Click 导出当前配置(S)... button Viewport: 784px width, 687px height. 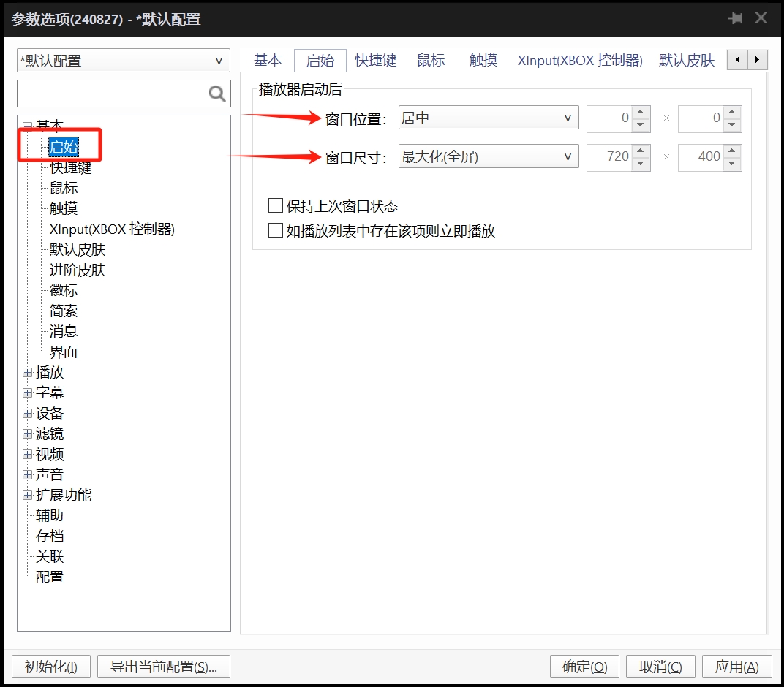pyautogui.click(x=164, y=667)
